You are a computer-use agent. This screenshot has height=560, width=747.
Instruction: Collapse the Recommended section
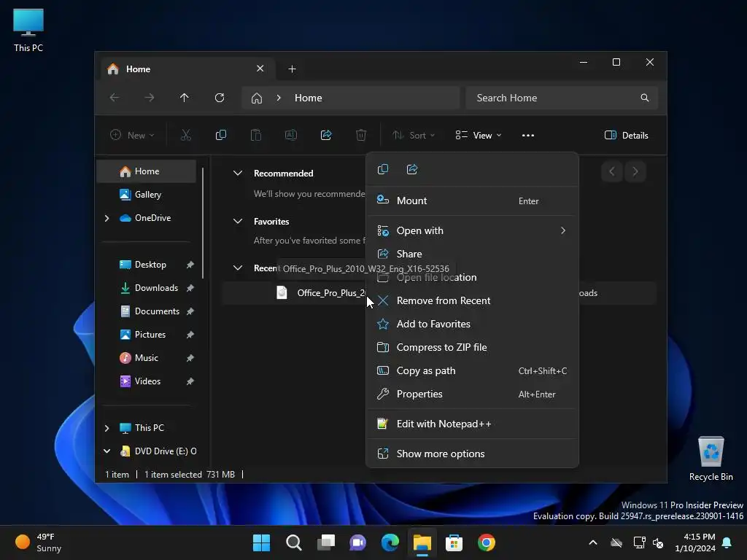tap(238, 174)
